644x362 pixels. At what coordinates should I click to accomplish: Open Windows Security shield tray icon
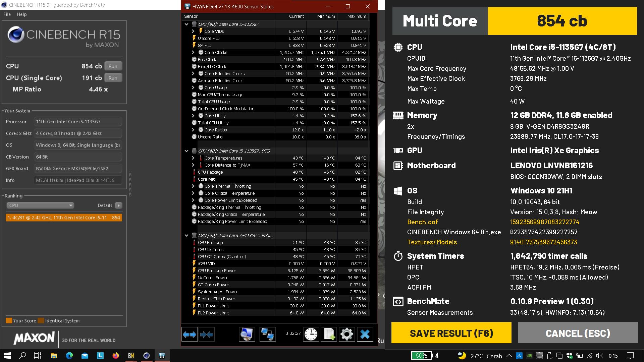tap(569, 356)
